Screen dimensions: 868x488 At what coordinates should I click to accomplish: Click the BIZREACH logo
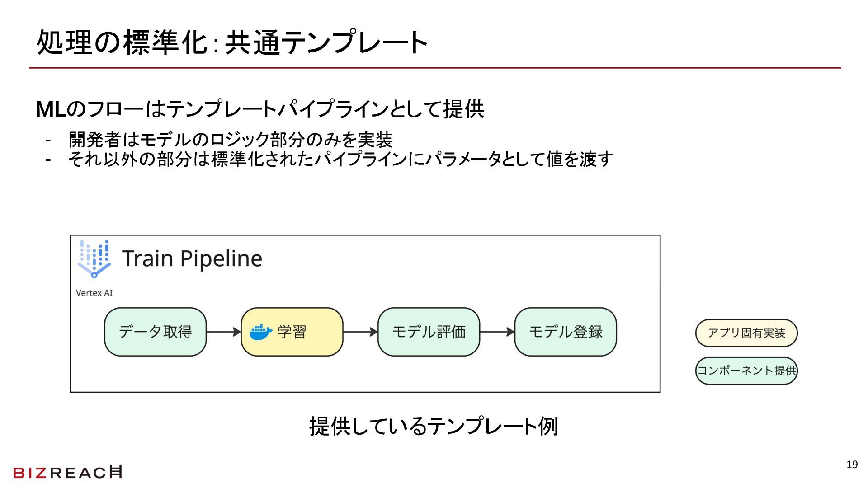[67, 472]
